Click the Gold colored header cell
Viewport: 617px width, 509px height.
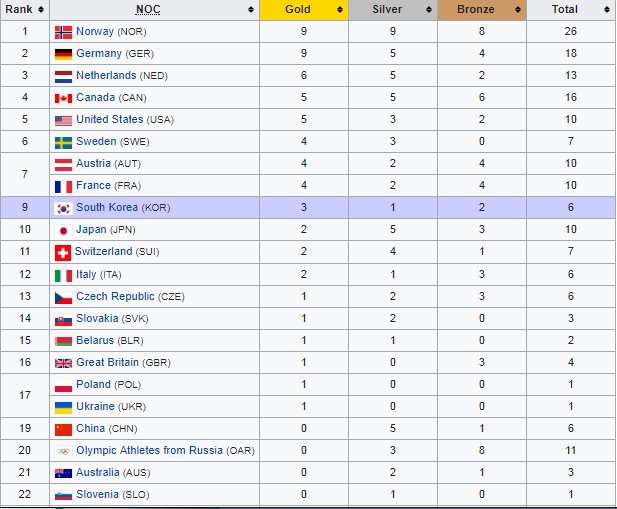tap(298, 9)
